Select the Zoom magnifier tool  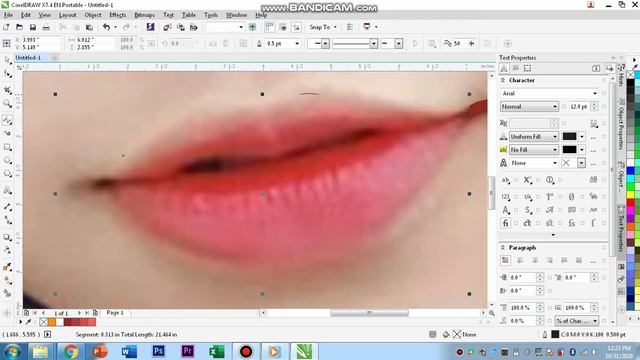point(7,104)
